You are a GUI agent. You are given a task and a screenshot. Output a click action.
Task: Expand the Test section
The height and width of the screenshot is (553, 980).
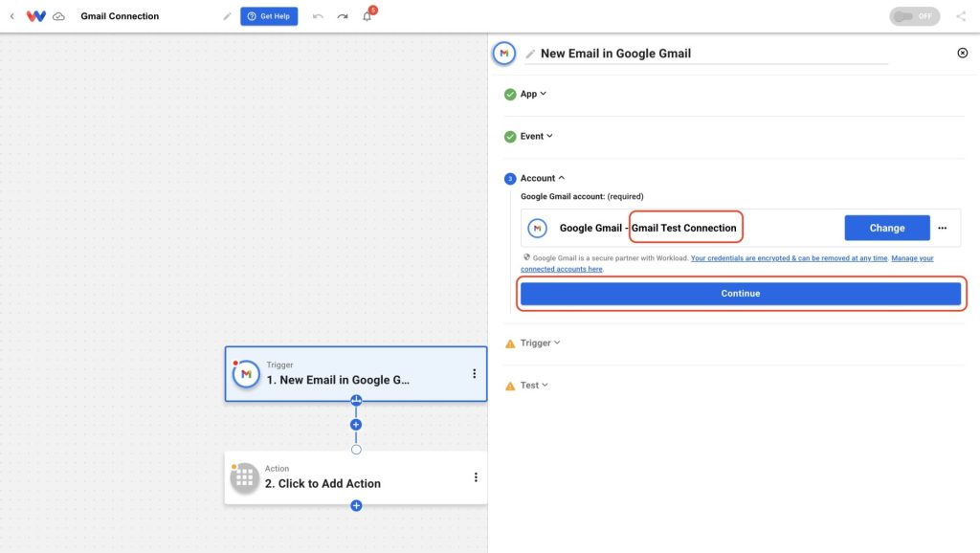[x=534, y=386]
